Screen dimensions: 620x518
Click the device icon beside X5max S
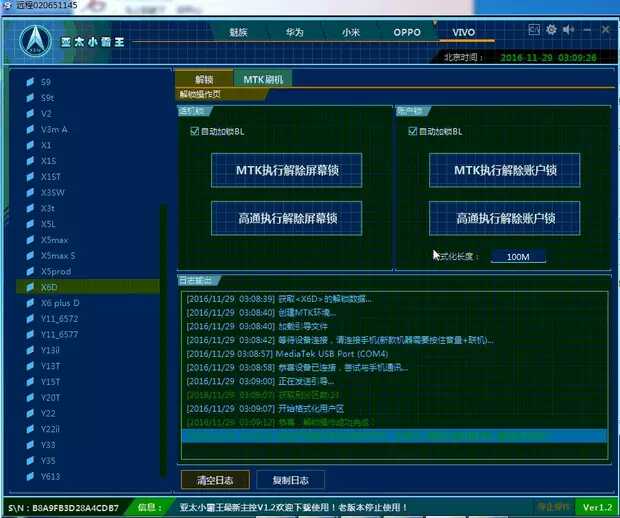[30, 255]
